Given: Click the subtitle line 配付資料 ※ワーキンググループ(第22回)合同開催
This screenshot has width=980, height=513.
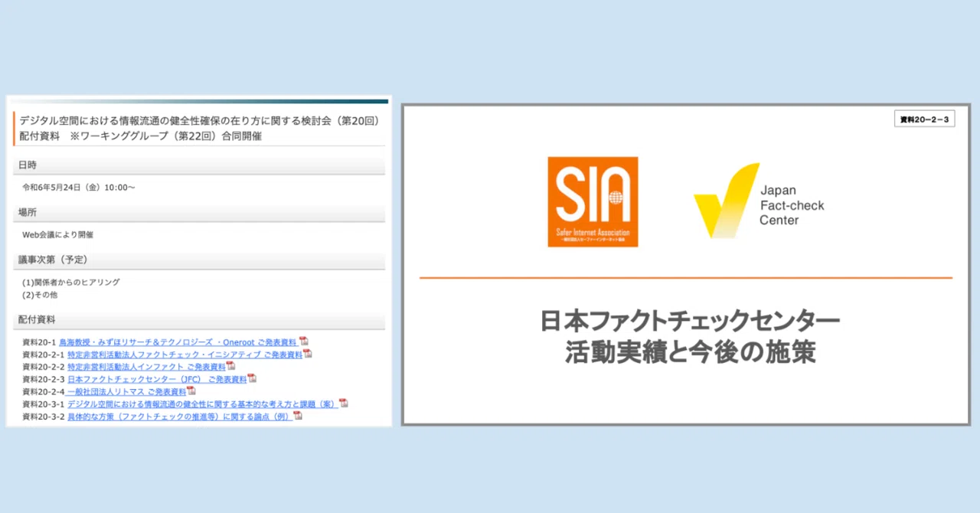Looking at the screenshot, I should tap(140, 136).
